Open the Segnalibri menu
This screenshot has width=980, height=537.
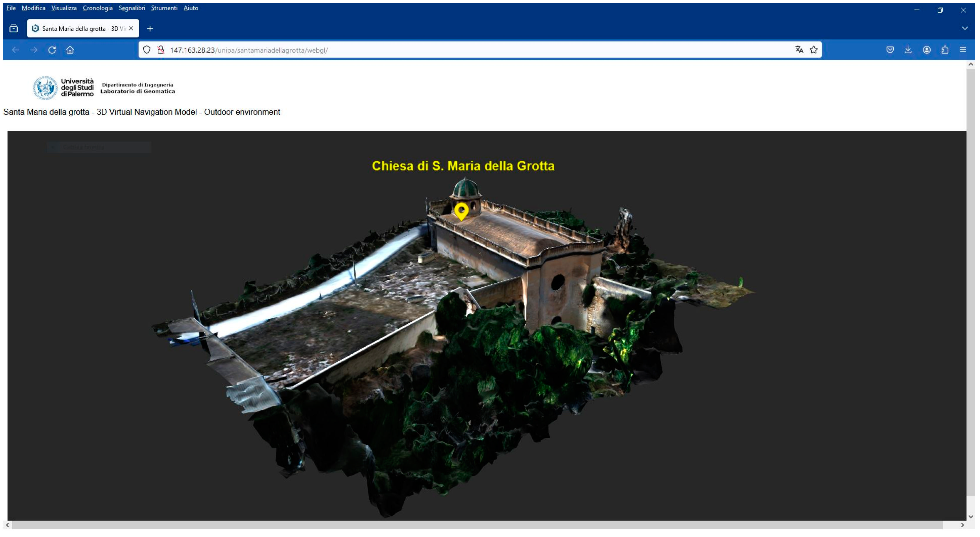132,8
